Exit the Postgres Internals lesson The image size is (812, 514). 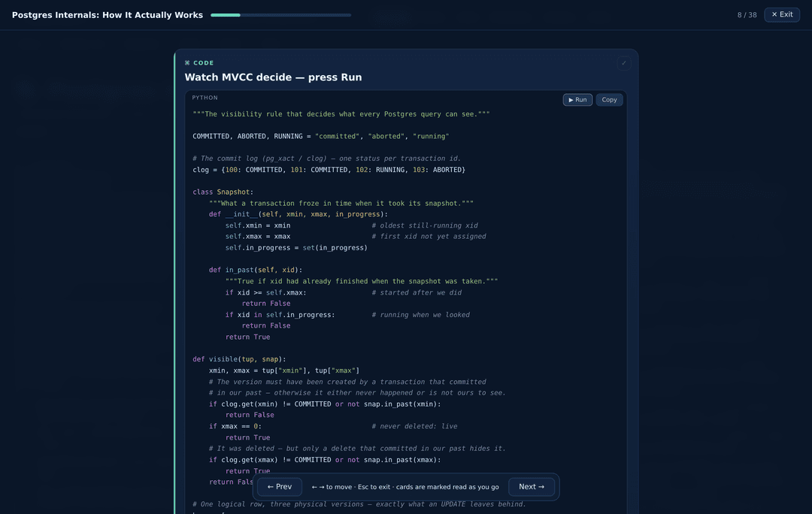(782, 14)
